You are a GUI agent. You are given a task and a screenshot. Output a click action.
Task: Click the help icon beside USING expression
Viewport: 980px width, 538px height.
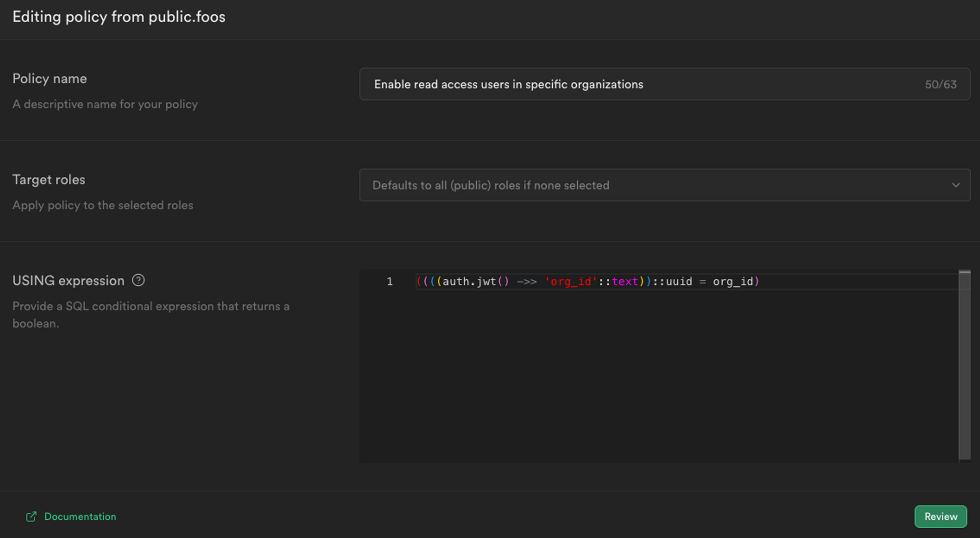(x=139, y=280)
